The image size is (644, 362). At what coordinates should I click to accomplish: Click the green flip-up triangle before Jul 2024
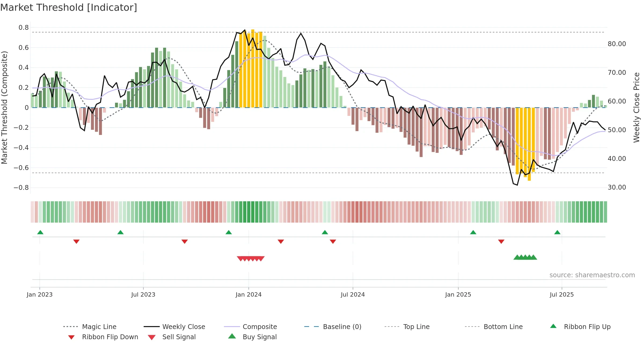[x=325, y=232]
